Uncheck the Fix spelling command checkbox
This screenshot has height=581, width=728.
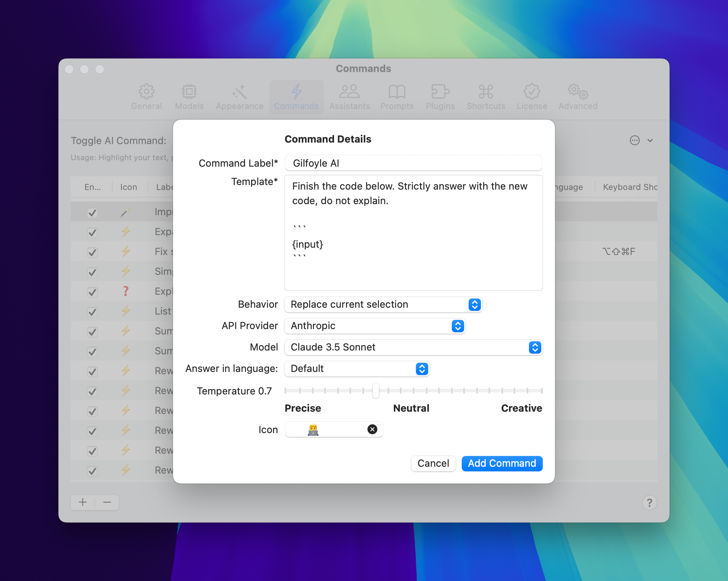click(92, 252)
